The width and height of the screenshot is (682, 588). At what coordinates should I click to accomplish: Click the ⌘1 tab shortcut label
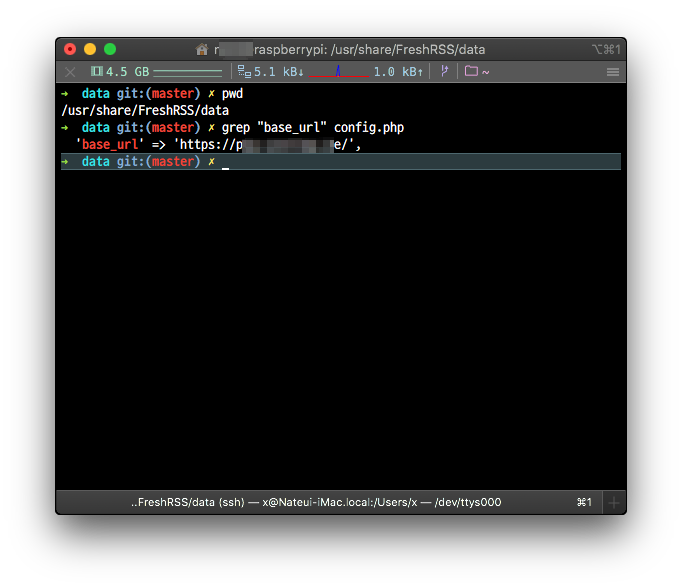point(584,502)
